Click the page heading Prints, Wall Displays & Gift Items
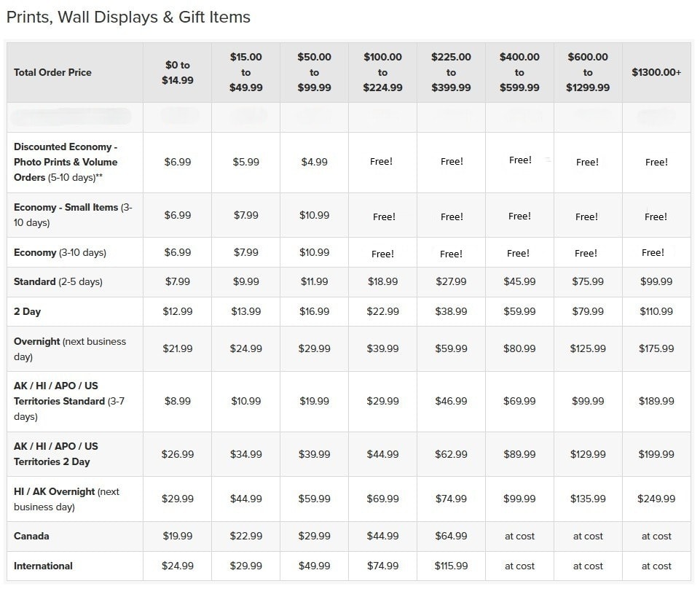This screenshot has width=700, height=589. [x=128, y=17]
